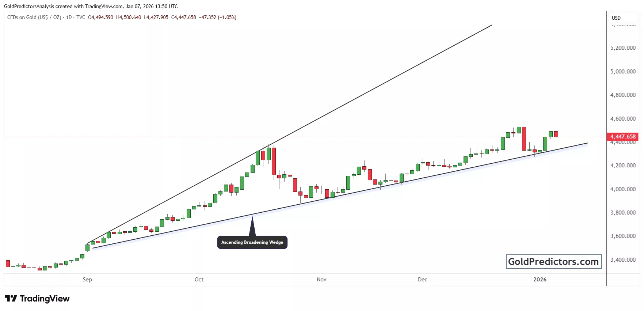Click the USD currency selector

click(616, 18)
